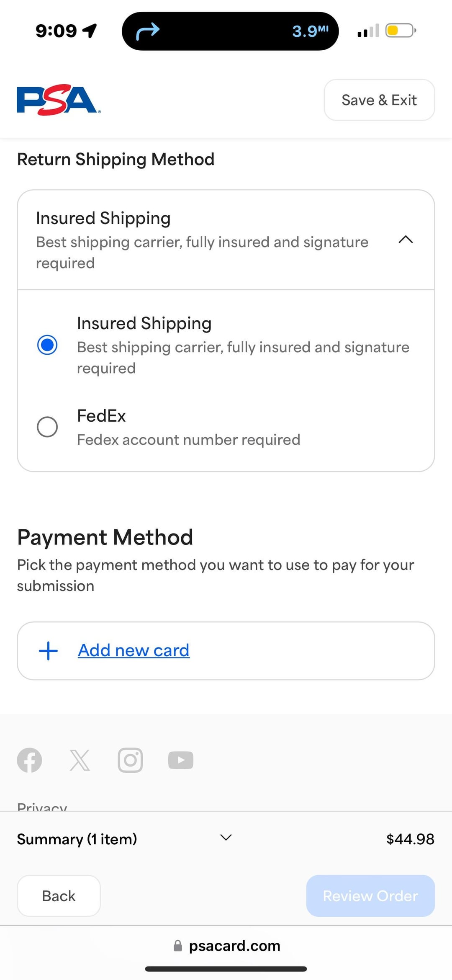Tap the PSA logo in the header
The height and width of the screenshot is (980, 452).
(59, 100)
